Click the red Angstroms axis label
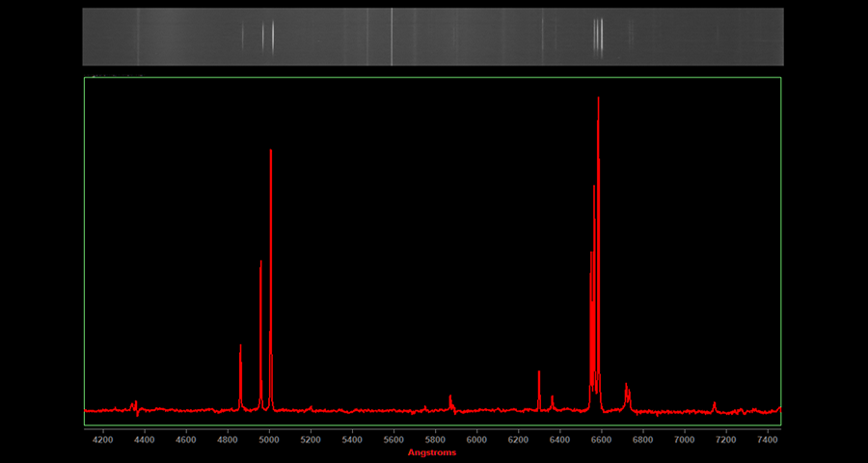 point(432,452)
